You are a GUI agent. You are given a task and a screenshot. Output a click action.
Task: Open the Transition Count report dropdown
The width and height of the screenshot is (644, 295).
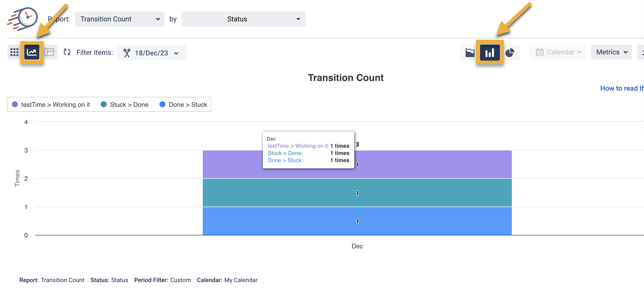click(x=120, y=19)
